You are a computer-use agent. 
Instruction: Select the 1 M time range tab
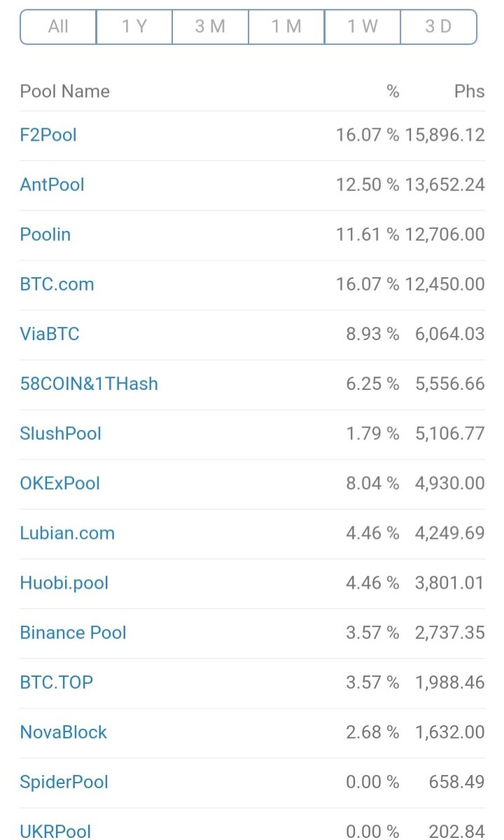286,27
